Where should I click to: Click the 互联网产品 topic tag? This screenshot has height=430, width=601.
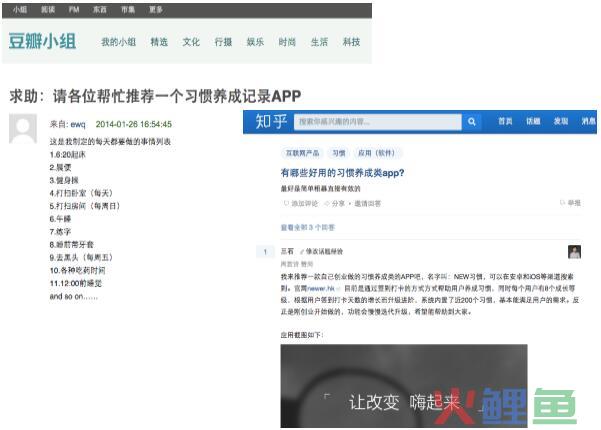(x=302, y=153)
